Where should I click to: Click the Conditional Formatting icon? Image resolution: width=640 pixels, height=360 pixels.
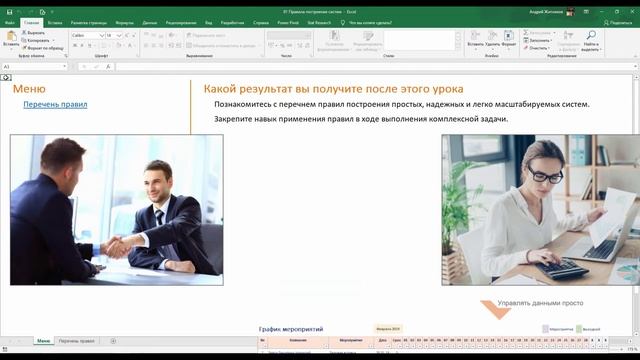tap(335, 36)
